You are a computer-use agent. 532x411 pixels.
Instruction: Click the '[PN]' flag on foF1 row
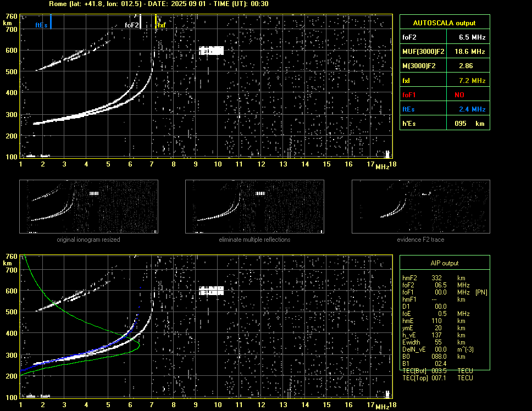tap(481, 292)
